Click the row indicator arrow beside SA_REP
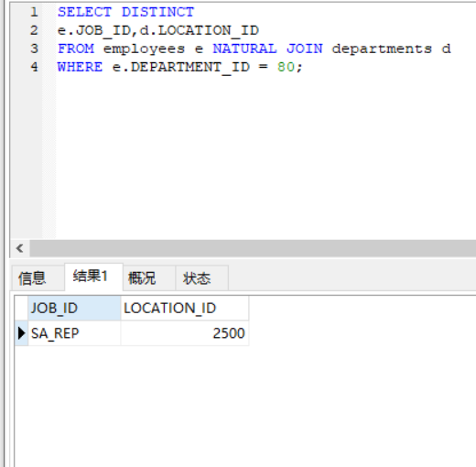 [21, 333]
